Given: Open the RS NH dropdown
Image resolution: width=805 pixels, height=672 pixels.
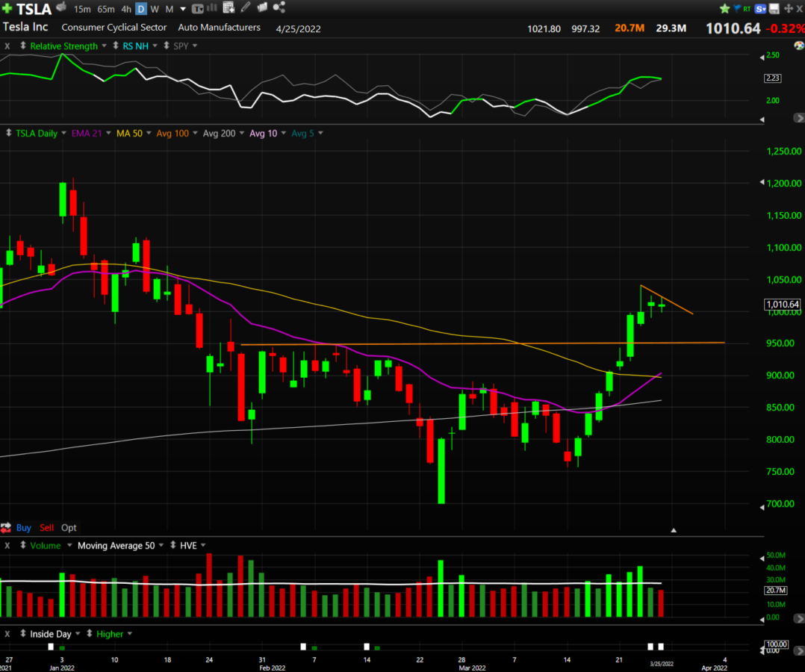Looking at the screenshot, I should (155, 46).
